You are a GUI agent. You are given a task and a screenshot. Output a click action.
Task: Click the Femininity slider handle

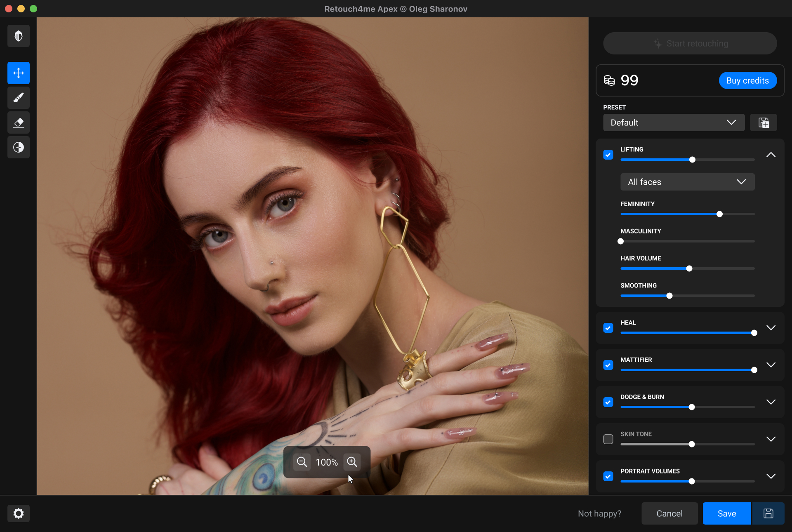(719, 214)
